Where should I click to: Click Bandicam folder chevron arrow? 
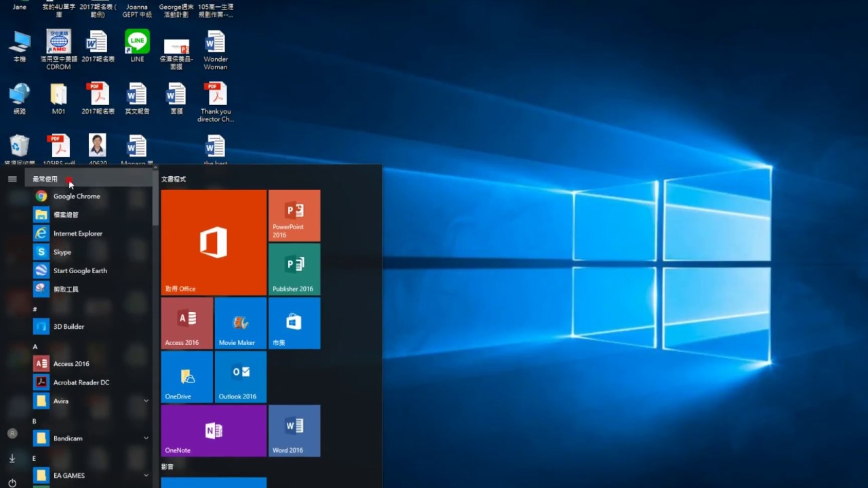tap(146, 439)
